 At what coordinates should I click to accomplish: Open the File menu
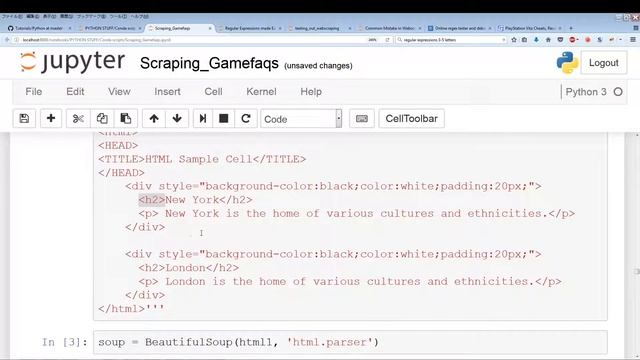pos(33,91)
